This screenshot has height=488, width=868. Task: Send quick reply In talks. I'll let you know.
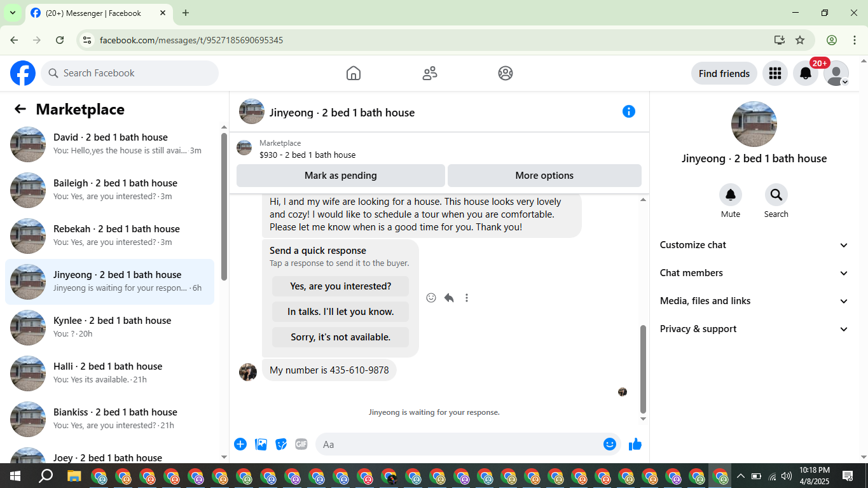point(341,312)
